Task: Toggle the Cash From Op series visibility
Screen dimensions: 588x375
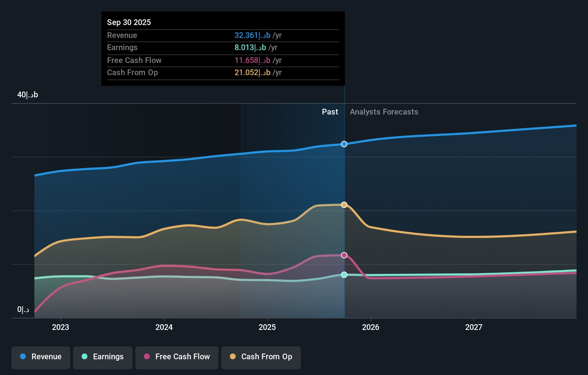Action: coord(261,357)
